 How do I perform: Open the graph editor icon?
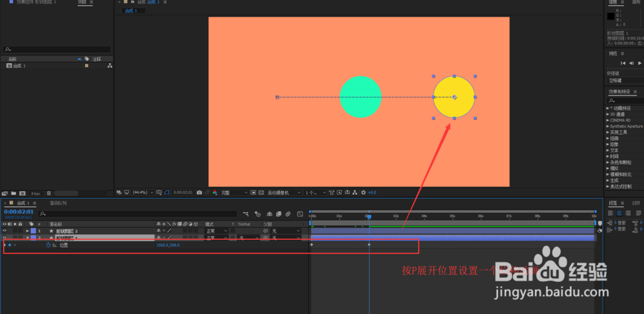300,213
